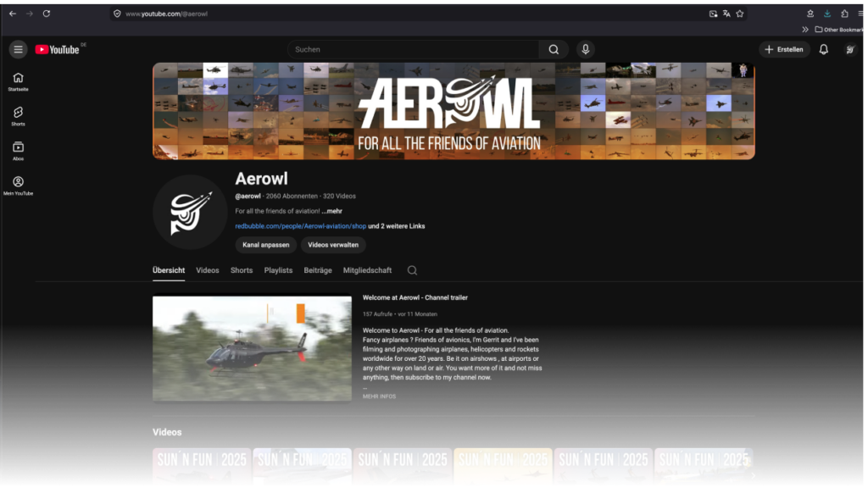Switch to the Videos tab
Viewport: 868px width, 499px height.
208,270
